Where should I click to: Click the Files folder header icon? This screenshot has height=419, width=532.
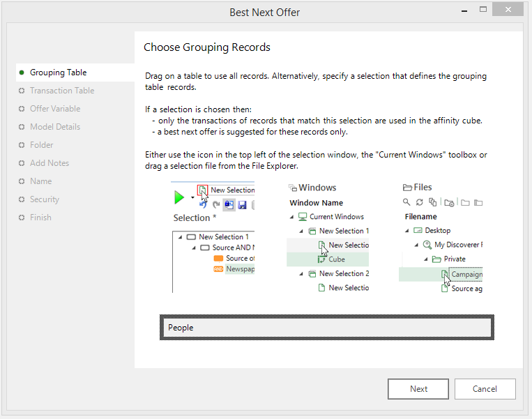click(x=407, y=188)
